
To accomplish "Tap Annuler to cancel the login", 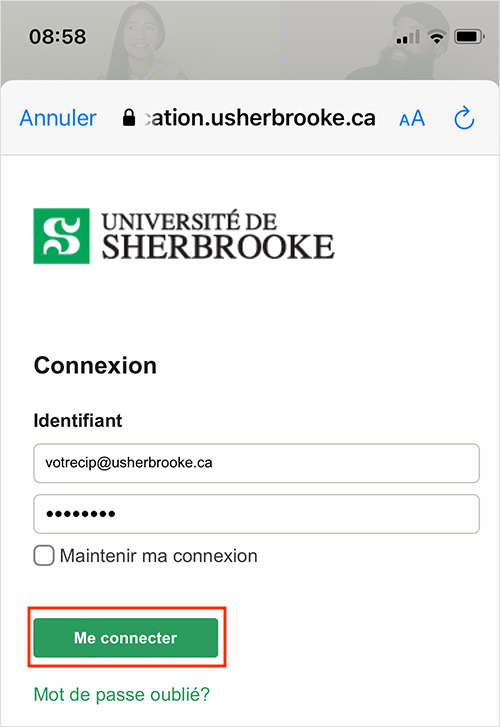I will coord(58,118).
